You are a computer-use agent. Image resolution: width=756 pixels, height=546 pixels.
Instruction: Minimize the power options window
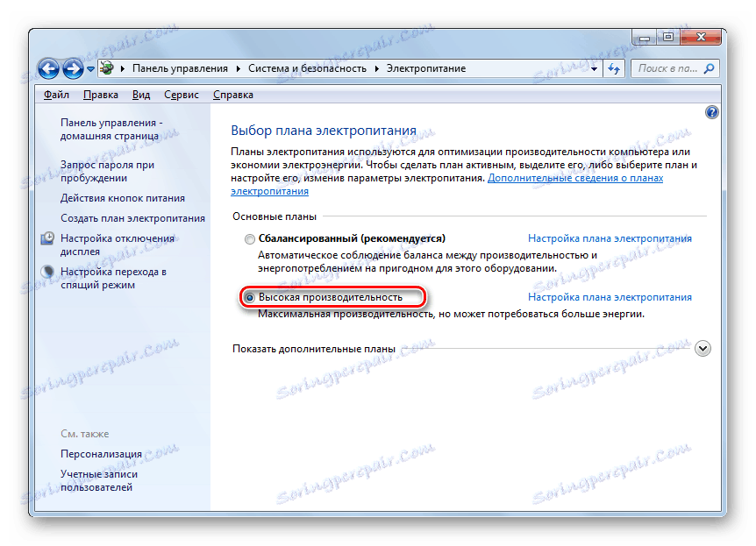click(644, 37)
